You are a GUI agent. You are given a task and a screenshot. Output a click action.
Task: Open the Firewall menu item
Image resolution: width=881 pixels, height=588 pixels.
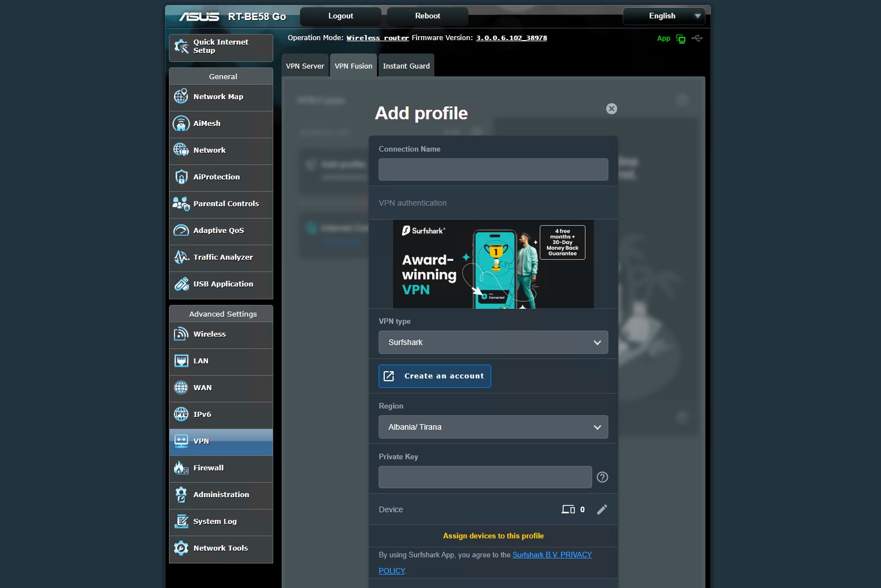click(x=221, y=468)
